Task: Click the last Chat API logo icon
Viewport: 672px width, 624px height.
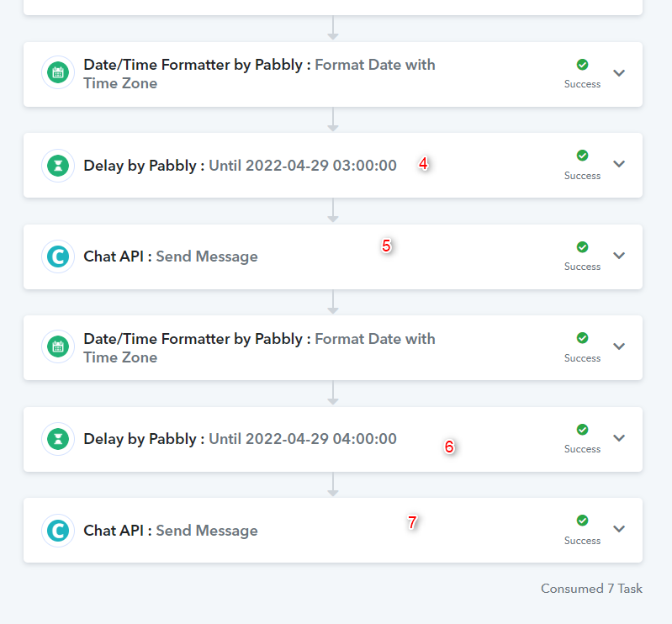Action: (58, 531)
